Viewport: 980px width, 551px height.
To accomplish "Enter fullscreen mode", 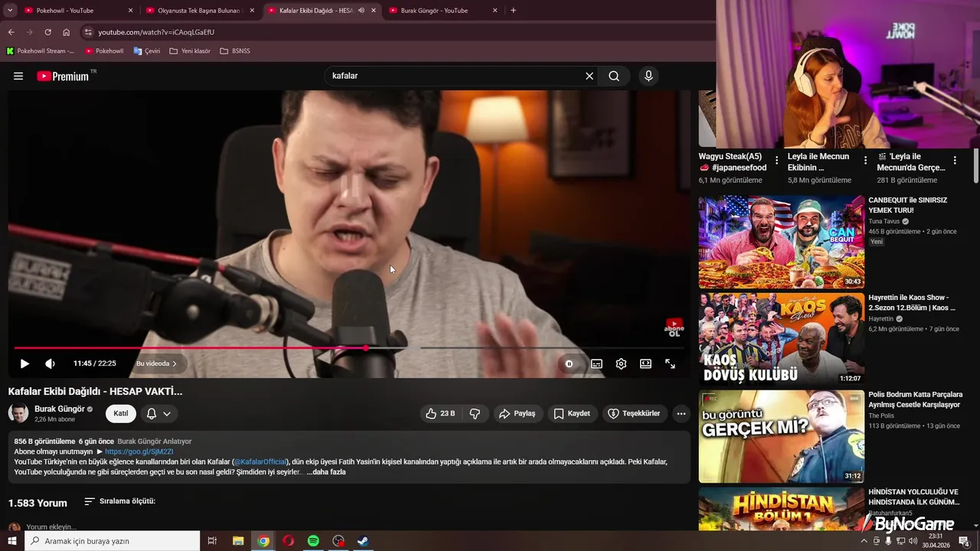I will [670, 364].
